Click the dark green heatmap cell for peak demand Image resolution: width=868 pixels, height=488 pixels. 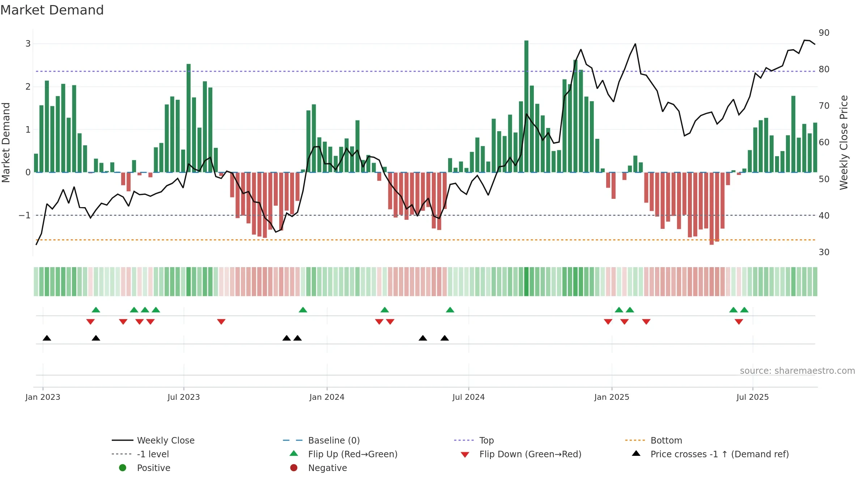(x=526, y=282)
